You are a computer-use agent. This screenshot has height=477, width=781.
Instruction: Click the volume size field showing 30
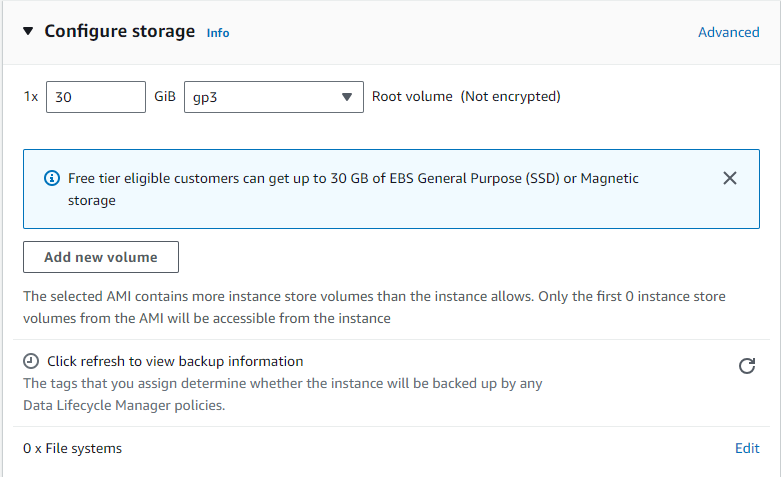96,97
